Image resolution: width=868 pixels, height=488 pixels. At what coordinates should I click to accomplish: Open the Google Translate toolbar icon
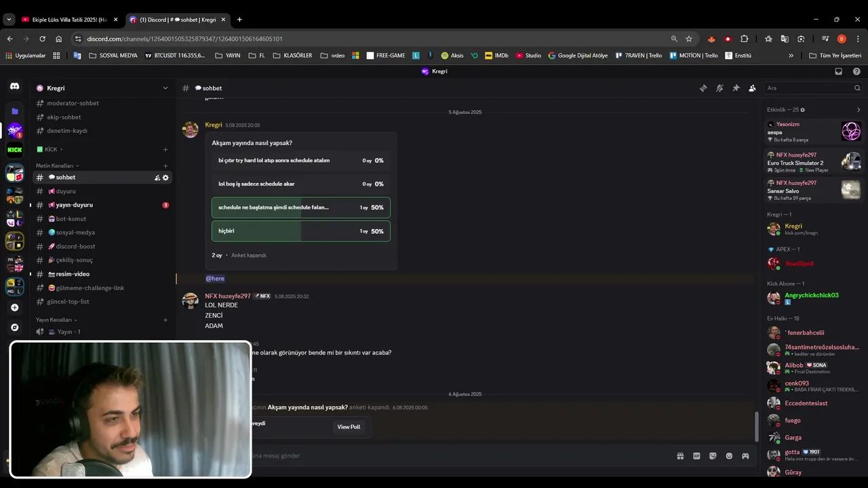pos(785,39)
